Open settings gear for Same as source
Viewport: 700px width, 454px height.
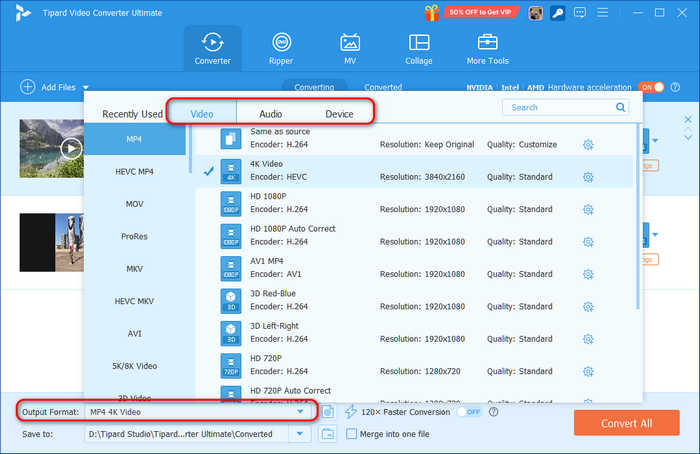click(x=588, y=145)
